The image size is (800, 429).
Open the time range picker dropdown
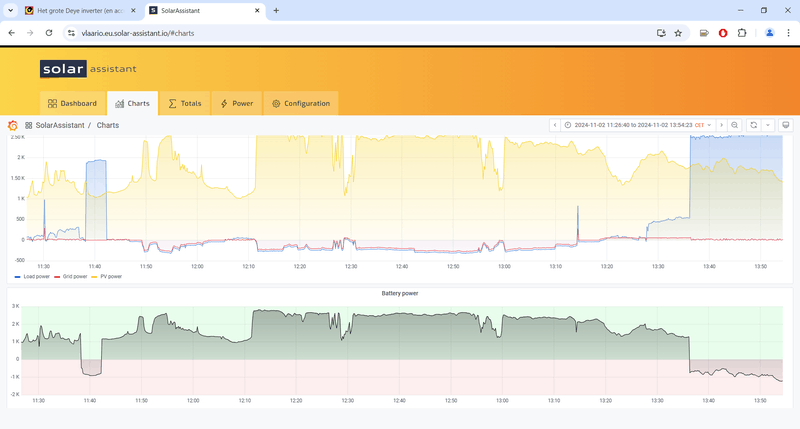636,125
